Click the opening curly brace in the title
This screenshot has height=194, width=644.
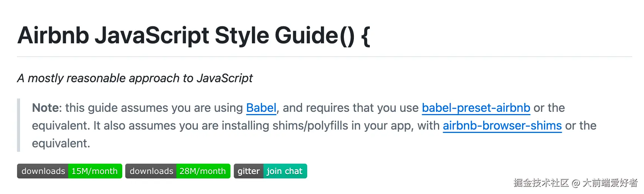click(x=365, y=36)
